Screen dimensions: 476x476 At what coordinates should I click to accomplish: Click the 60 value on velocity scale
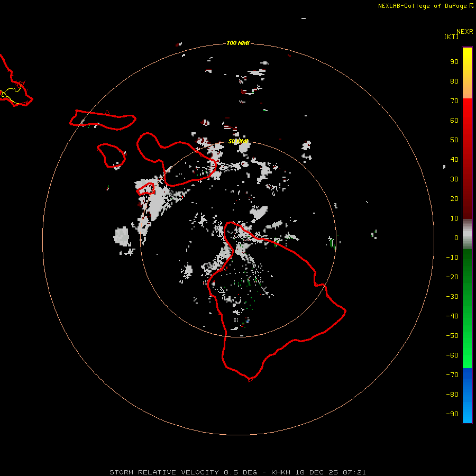tap(454, 120)
